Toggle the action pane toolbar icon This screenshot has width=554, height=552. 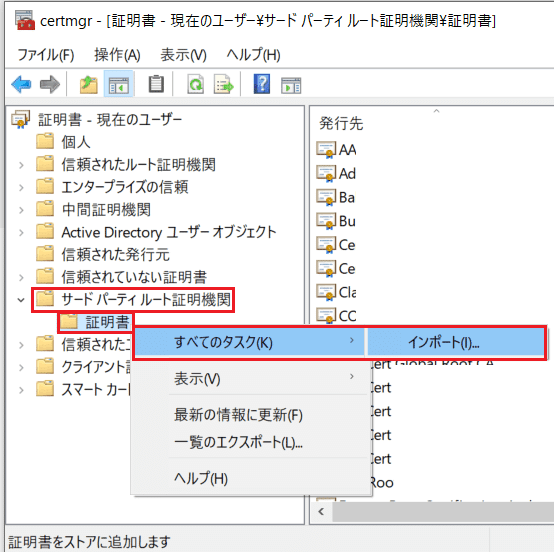pyautogui.click(x=291, y=85)
